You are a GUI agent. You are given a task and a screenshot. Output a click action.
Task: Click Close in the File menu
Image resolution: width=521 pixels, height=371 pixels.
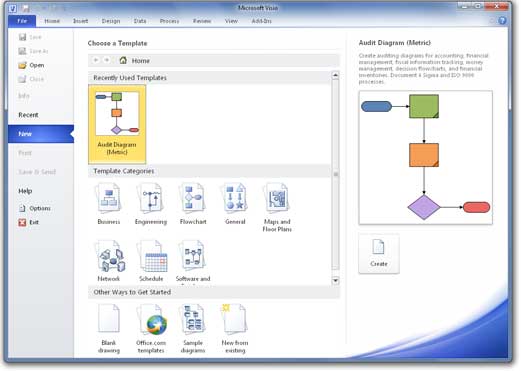click(31, 79)
